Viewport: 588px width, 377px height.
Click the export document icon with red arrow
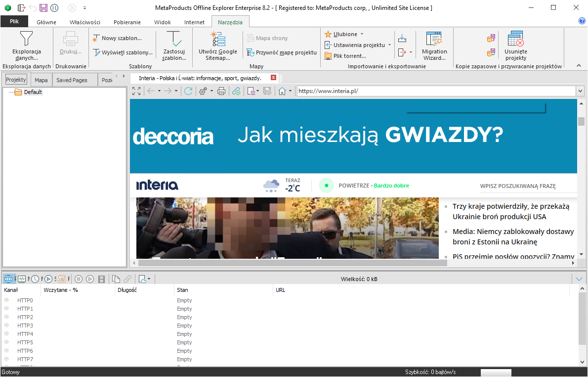pos(402,52)
